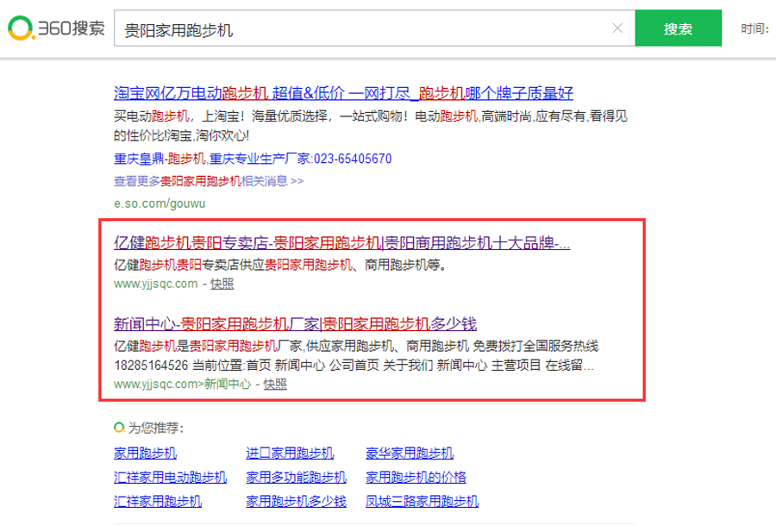Open the 新闻中心-贵阳家用跑步机厂家 result title

click(295, 323)
